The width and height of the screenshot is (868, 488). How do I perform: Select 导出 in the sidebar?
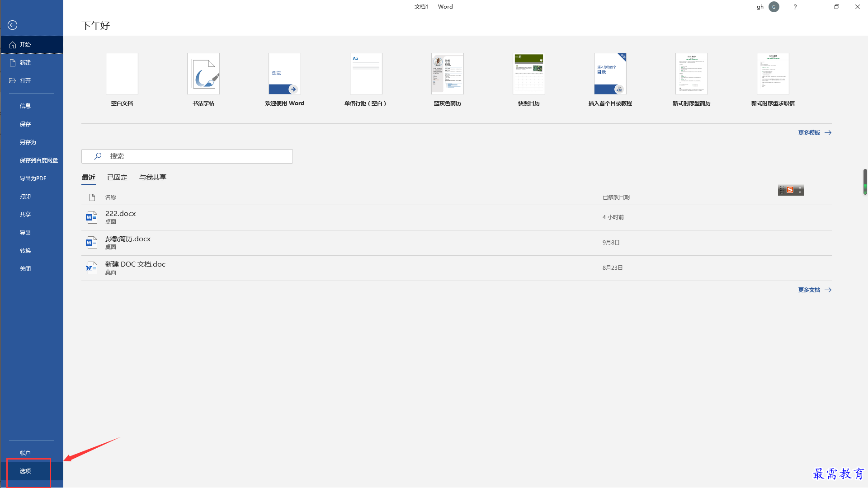point(32,233)
